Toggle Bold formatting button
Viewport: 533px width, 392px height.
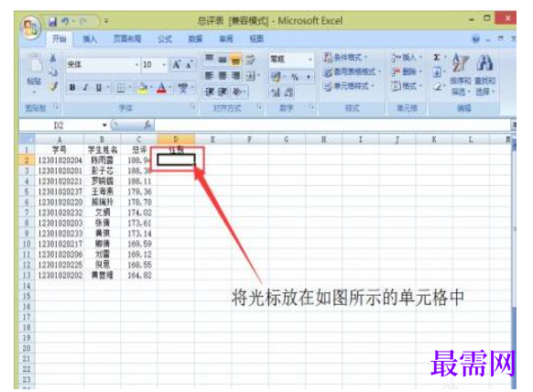pos(72,88)
